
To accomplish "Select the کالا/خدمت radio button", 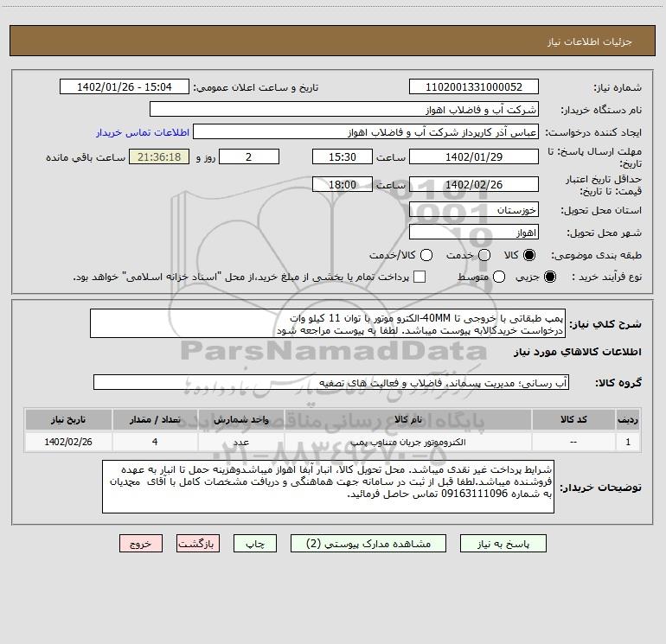I will [x=426, y=255].
